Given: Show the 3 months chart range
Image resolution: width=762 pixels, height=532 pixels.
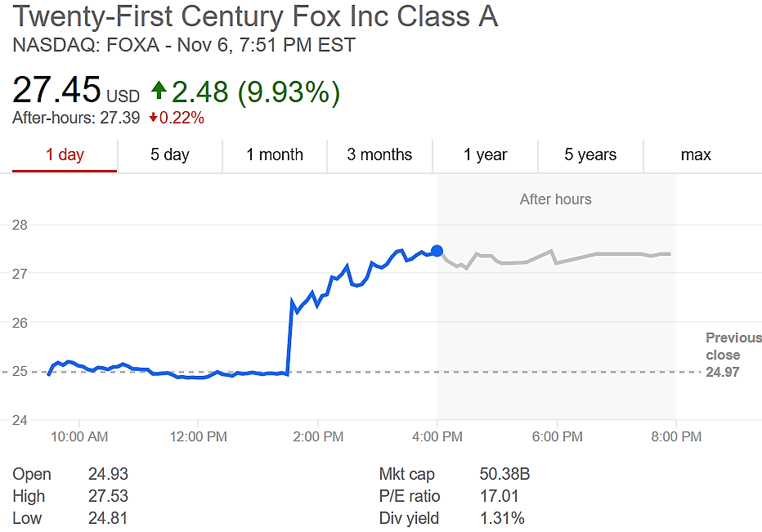Looking at the screenshot, I should point(379,155).
